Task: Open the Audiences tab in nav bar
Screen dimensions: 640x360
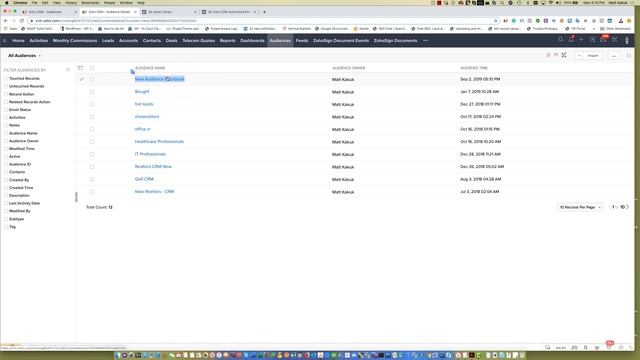Action: (280, 40)
